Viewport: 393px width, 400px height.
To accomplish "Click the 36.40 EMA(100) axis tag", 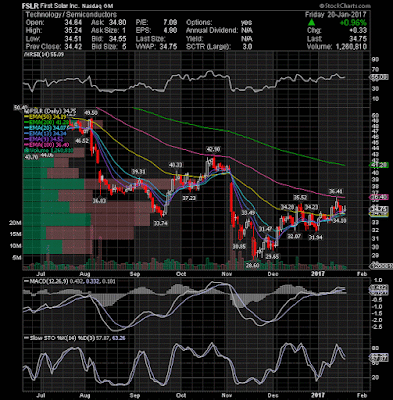I will 379,197.
